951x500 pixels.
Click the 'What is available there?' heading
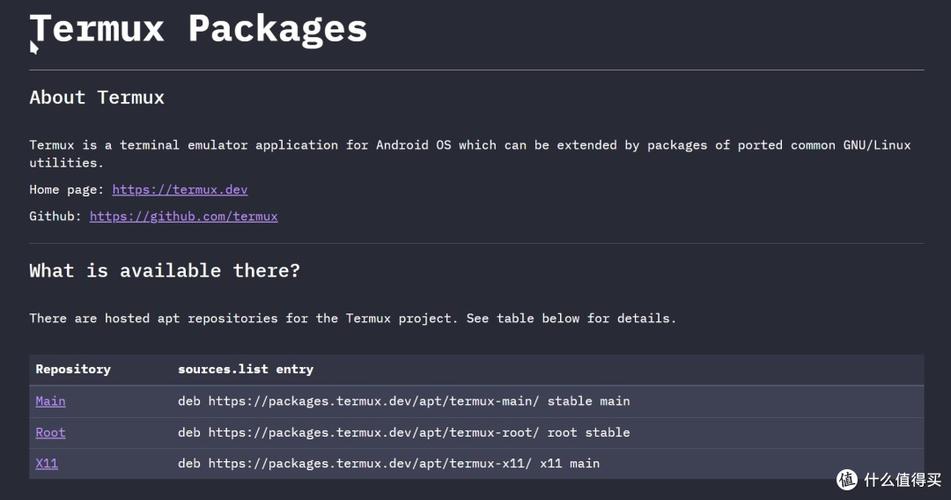164,270
